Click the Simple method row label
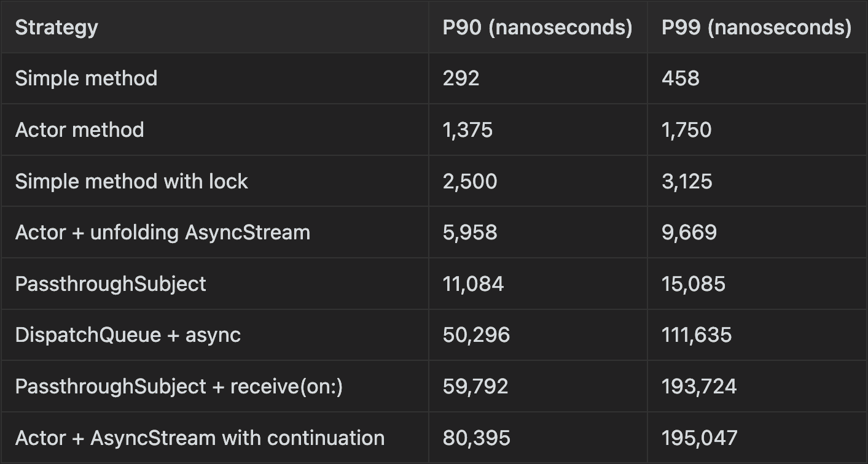This screenshot has width=868, height=464. [86, 79]
